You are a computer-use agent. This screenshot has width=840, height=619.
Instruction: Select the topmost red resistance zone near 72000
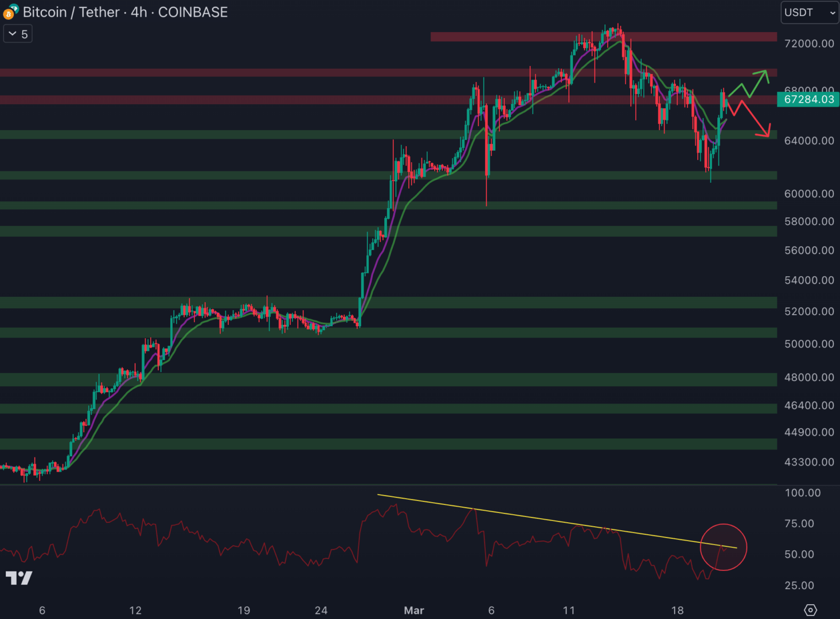pyautogui.click(x=603, y=37)
